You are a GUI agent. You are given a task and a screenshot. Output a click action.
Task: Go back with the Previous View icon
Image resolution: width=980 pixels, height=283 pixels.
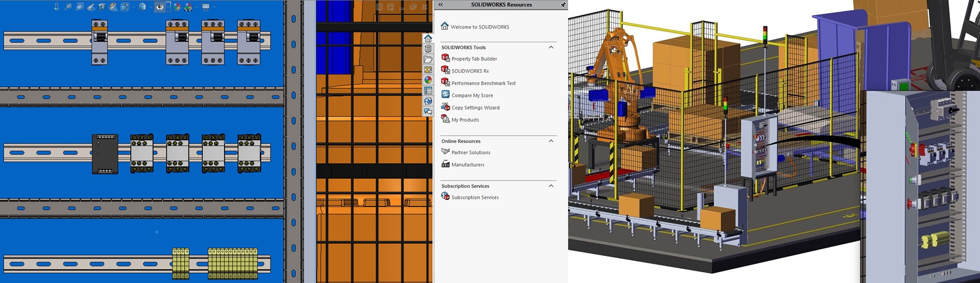click(91, 7)
